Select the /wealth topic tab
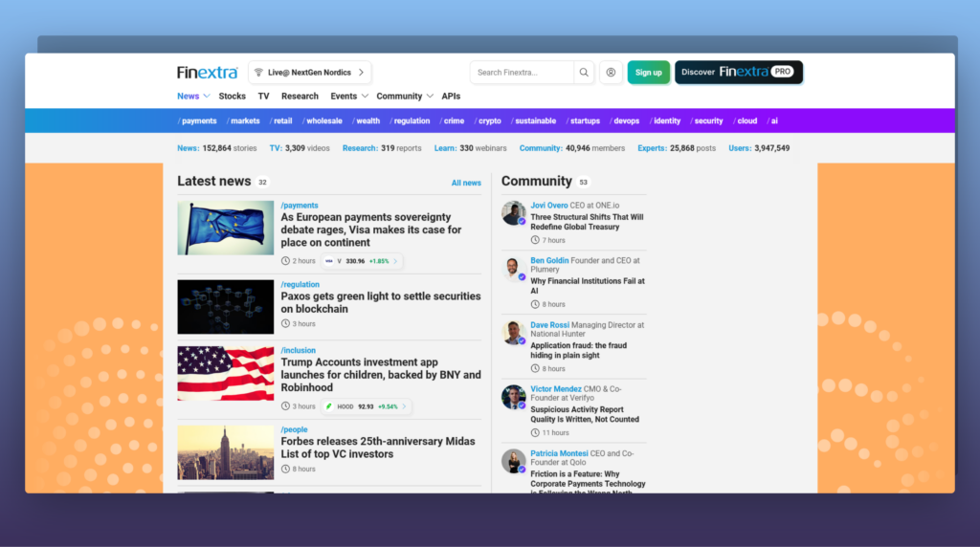 click(366, 121)
